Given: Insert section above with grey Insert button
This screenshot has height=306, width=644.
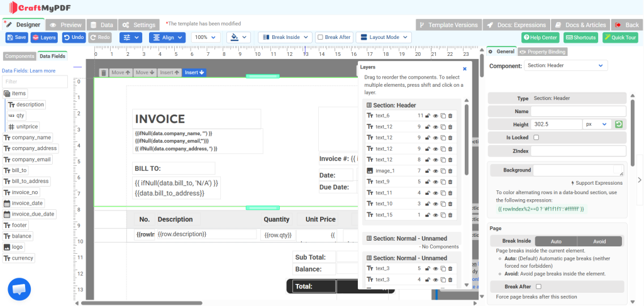Looking at the screenshot, I should (x=170, y=73).
